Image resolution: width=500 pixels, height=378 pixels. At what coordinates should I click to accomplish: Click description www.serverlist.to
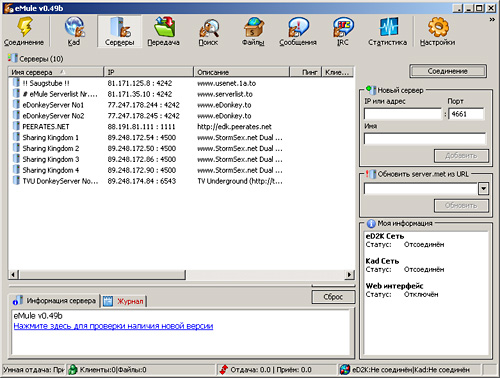(225, 94)
